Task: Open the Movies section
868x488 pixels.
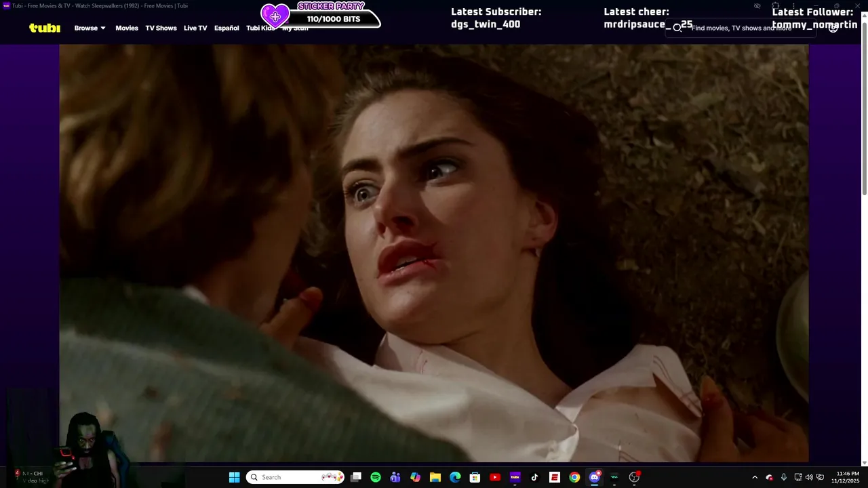Action: (x=127, y=28)
